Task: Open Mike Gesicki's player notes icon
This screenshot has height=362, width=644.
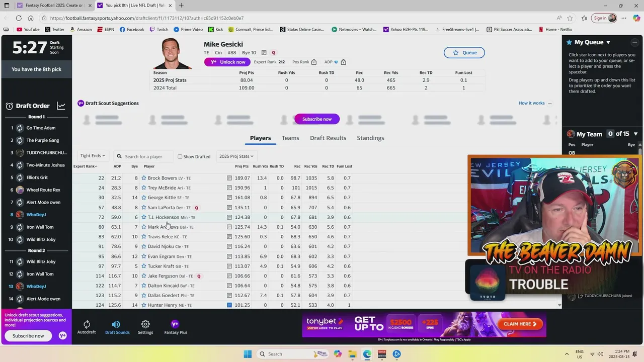Action: click(264, 53)
